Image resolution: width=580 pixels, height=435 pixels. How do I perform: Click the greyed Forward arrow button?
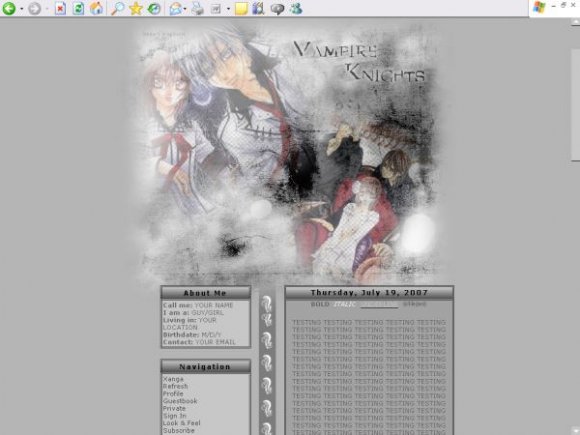click(34, 8)
